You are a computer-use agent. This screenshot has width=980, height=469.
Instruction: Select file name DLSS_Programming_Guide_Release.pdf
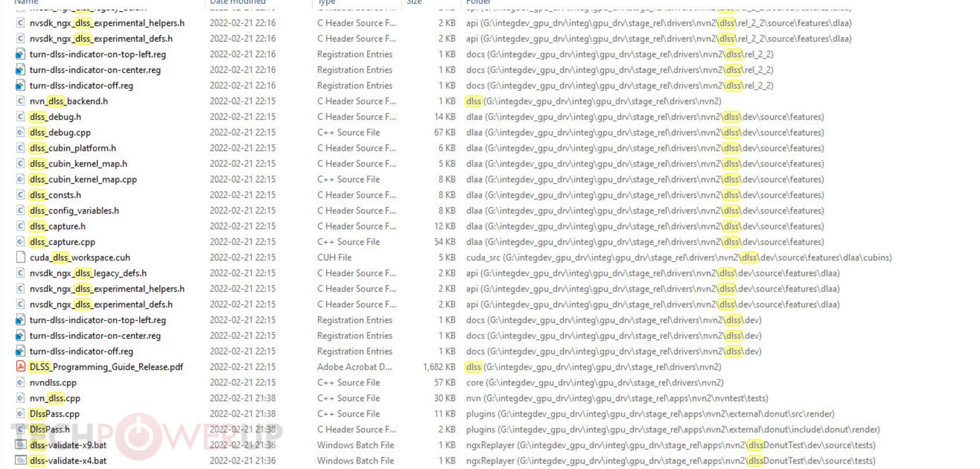tap(106, 367)
